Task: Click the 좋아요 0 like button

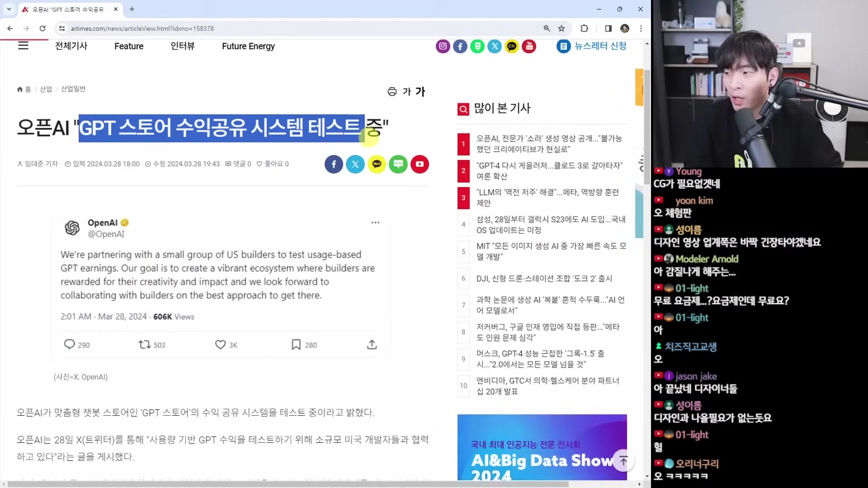Action: [x=273, y=164]
